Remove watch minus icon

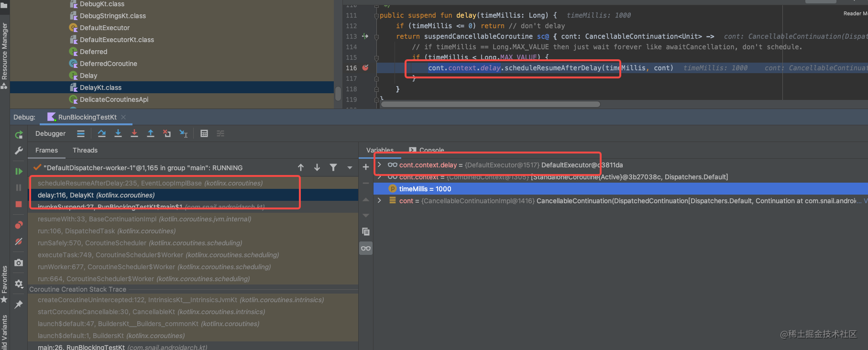point(366,183)
